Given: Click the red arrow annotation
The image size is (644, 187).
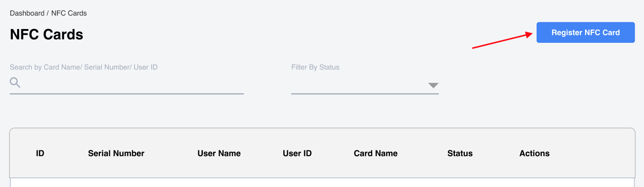Looking at the screenshot, I should (502, 40).
